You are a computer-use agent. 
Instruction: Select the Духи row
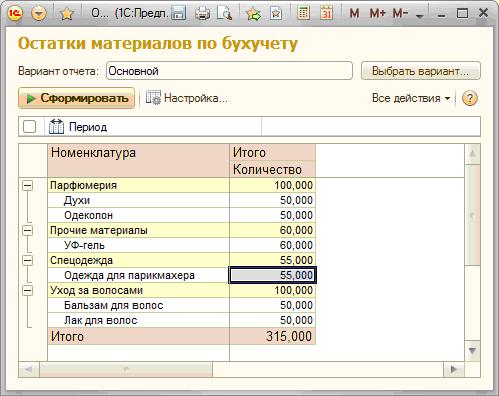coord(182,200)
